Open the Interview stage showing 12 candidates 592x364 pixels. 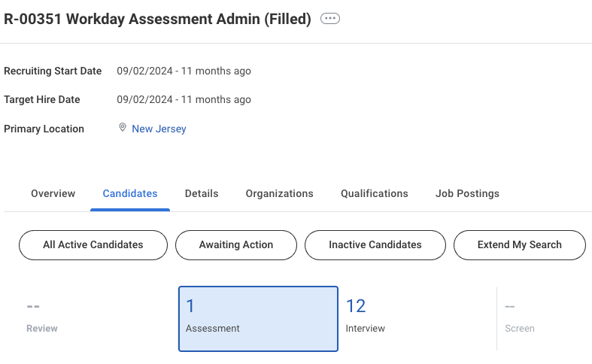tap(417, 319)
